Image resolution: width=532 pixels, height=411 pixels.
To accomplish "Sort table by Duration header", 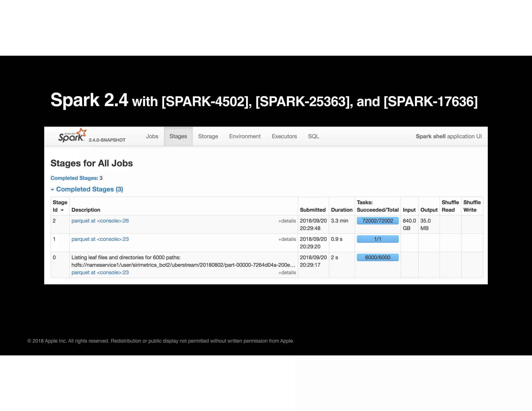I will click(342, 210).
